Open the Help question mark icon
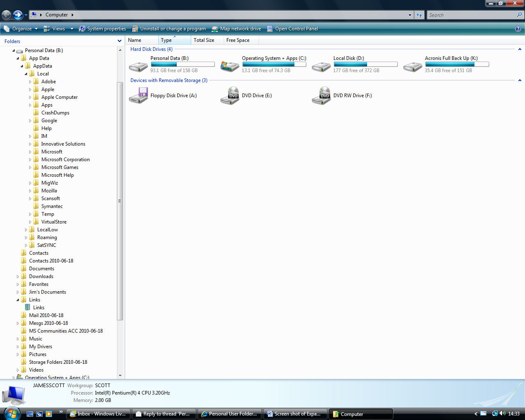 518,29
